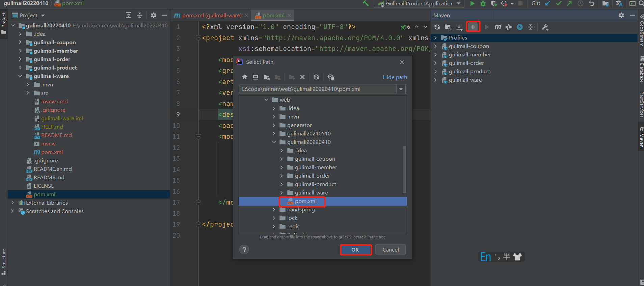Collapse gulimall-ware in Project tree

click(x=20, y=76)
